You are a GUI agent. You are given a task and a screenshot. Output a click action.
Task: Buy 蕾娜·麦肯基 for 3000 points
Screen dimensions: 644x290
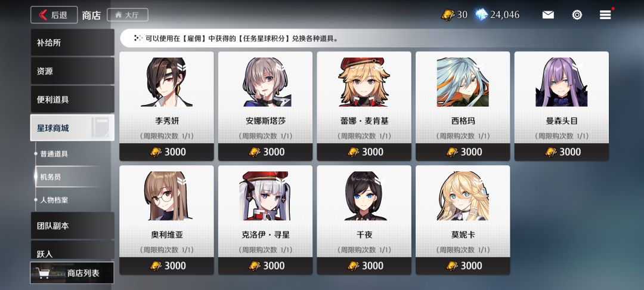coord(364,152)
